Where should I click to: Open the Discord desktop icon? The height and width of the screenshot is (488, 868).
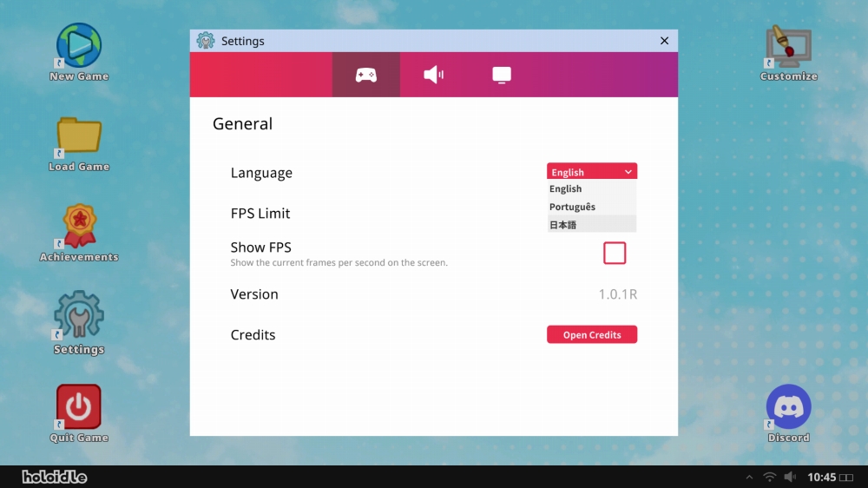click(x=788, y=407)
